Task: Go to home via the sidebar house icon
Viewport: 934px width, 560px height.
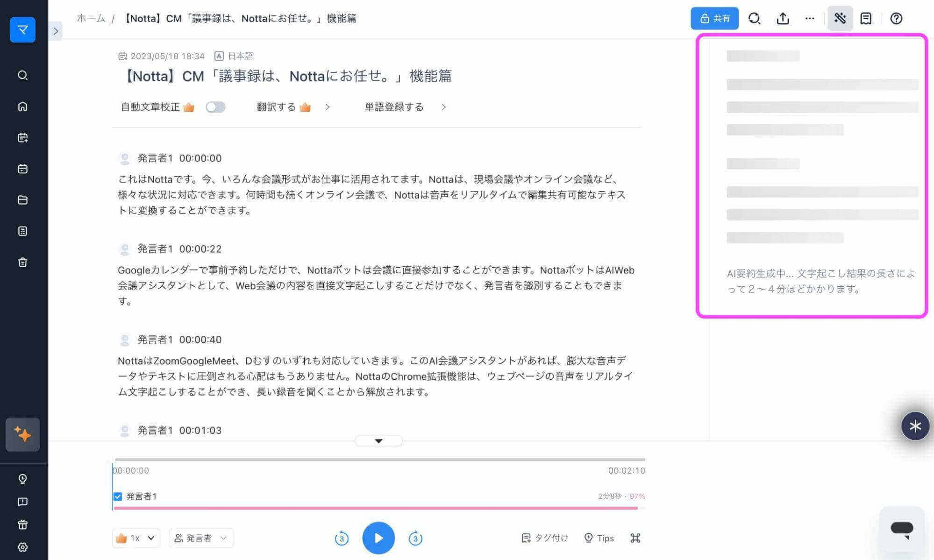Action: click(22, 106)
